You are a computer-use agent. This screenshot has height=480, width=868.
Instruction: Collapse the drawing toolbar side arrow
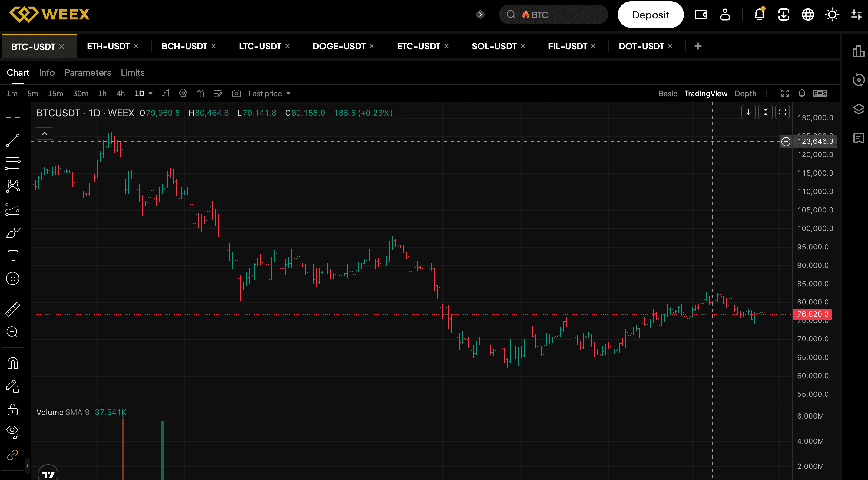coord(27,466)
